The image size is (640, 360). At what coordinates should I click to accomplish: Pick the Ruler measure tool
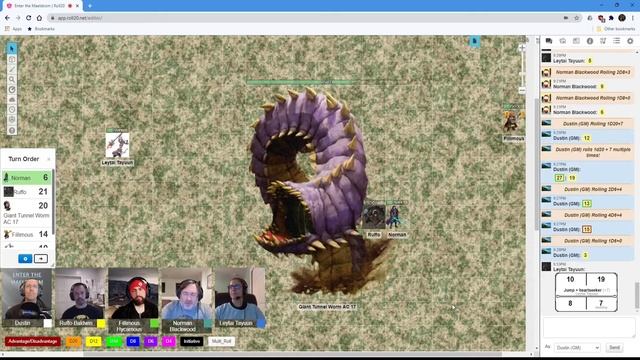point(12,89)
